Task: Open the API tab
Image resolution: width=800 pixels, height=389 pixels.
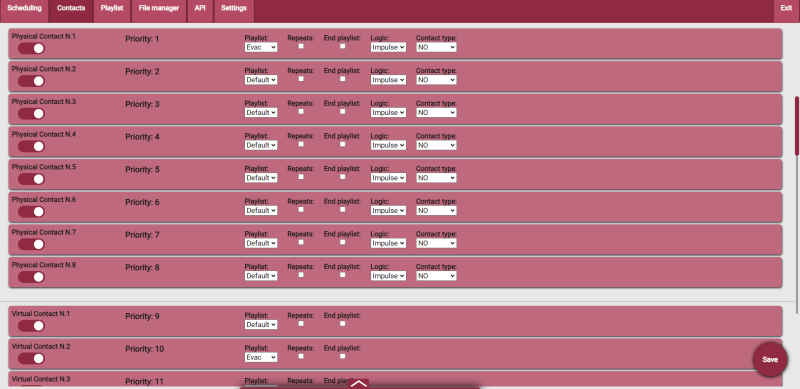Action: [x=200, y=11]
